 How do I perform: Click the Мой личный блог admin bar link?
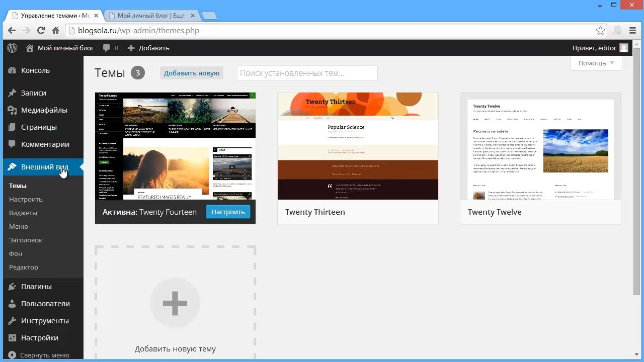click(66, 48)
